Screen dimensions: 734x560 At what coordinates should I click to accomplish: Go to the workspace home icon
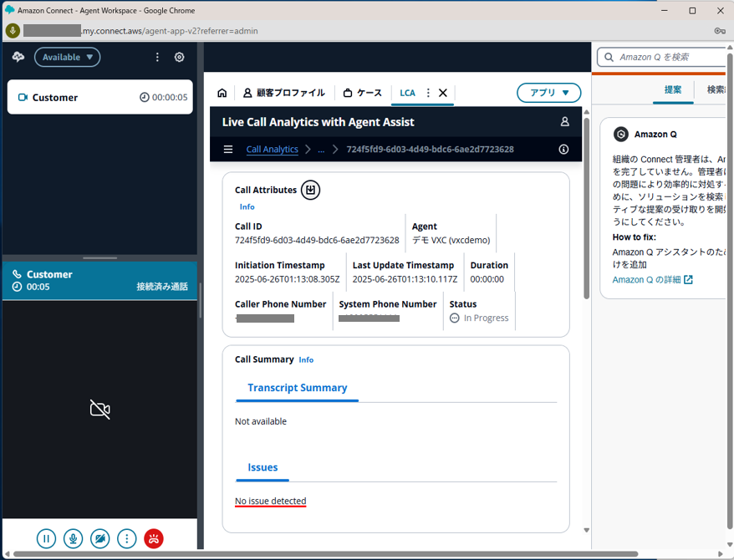pos(222,93)
